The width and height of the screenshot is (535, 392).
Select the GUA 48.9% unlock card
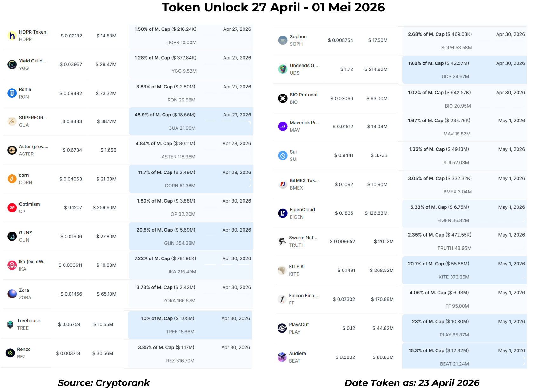(x=191, y=121)
